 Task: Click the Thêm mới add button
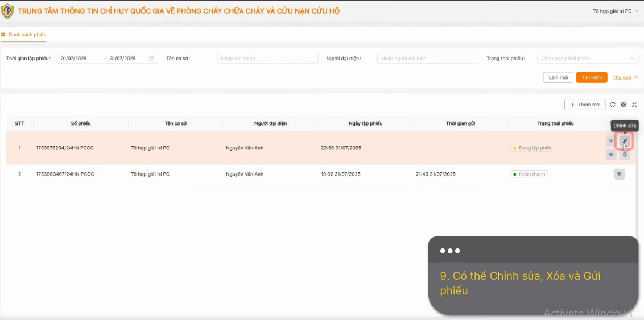point(585,105)
